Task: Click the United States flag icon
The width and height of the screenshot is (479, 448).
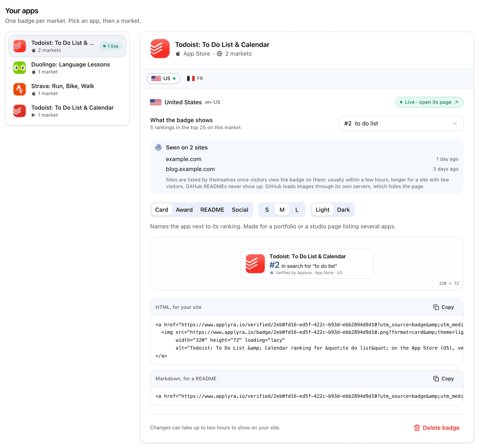Action: [x=156, y=102]
